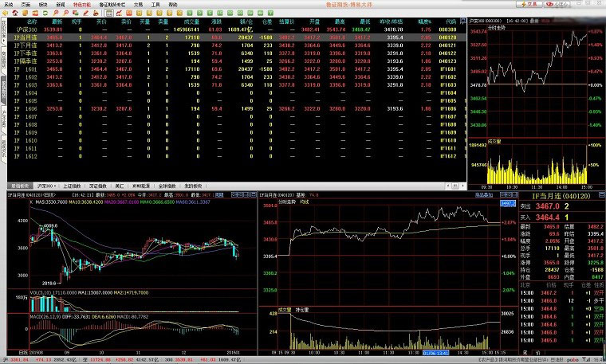Open the 帮助 menu
The image size is (606, 364).
point(173,5)
